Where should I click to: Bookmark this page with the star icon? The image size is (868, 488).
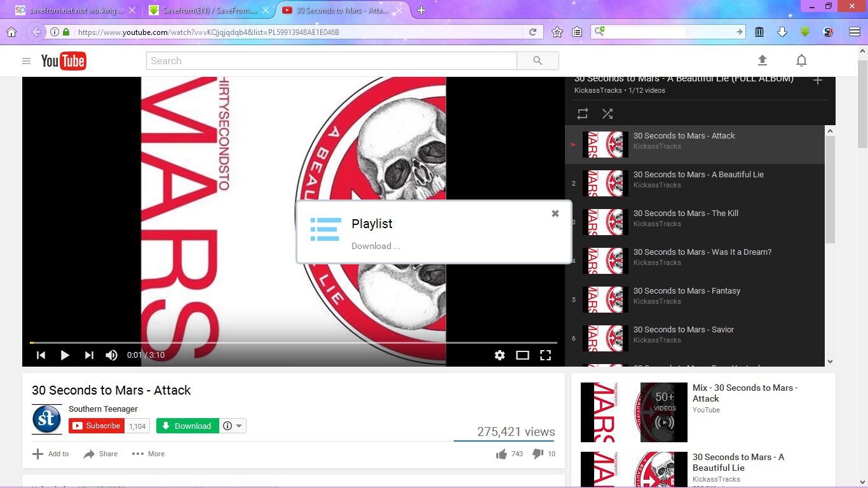tap(557, 32)
